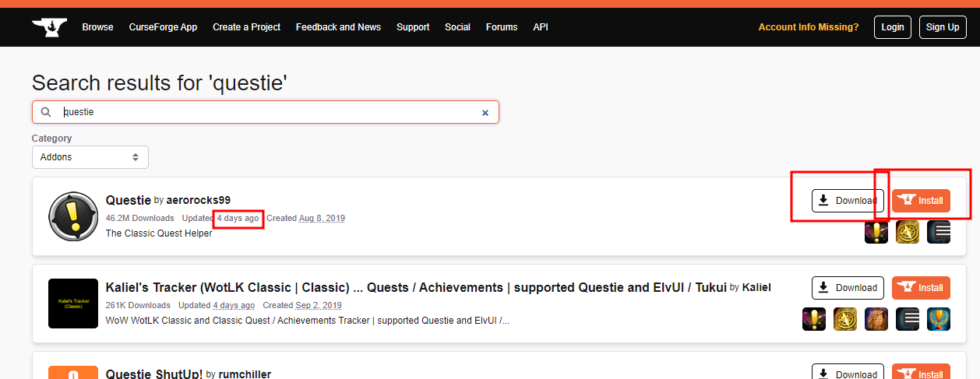Open author aerorocks99 profile
The width and height of the screenshot is (980, 379).
click(x=199, y=200)
